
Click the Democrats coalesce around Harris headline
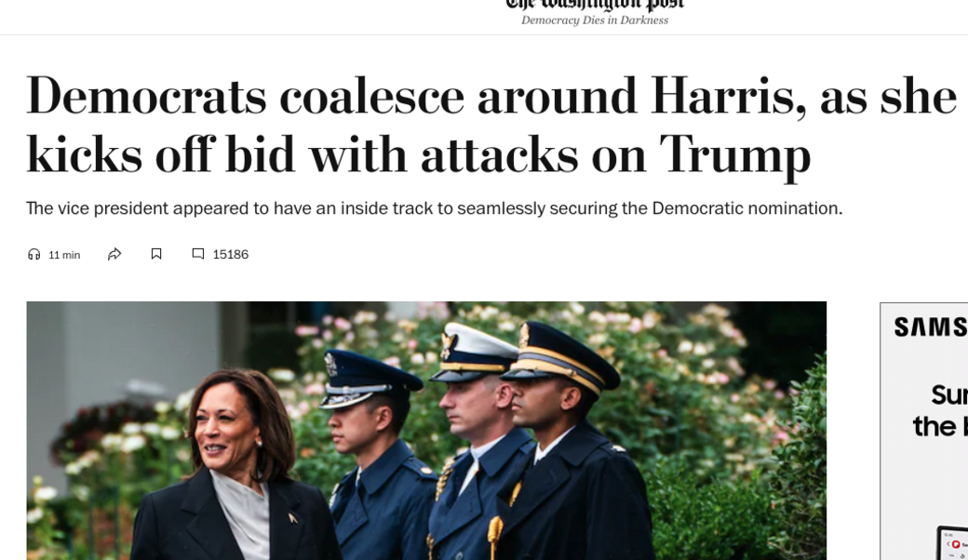click(491, 126)
